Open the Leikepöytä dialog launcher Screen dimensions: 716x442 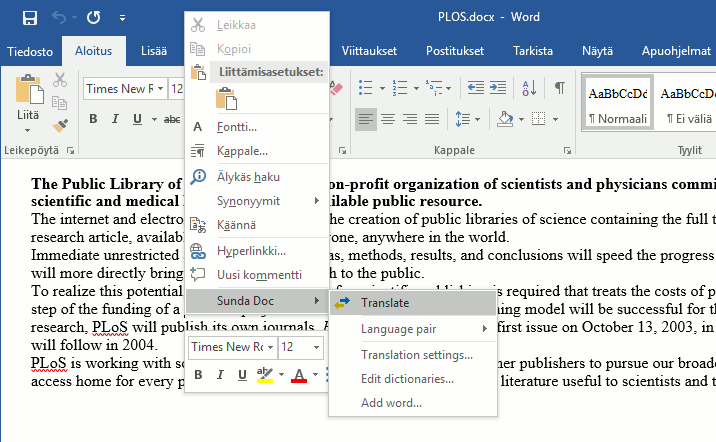point(70,150)
